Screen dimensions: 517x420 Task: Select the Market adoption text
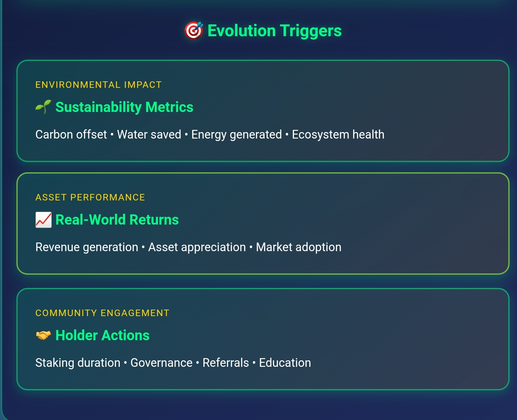[x=298, y=247]
